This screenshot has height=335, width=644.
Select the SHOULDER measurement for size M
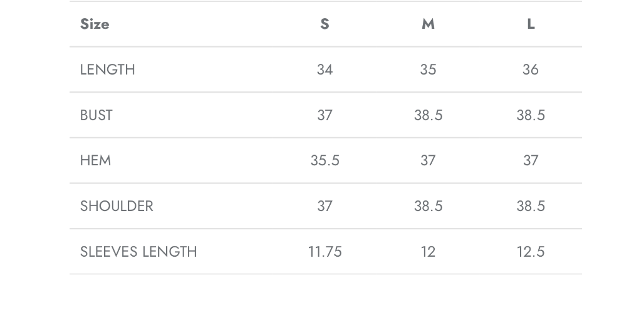click(x=428, y=206)
